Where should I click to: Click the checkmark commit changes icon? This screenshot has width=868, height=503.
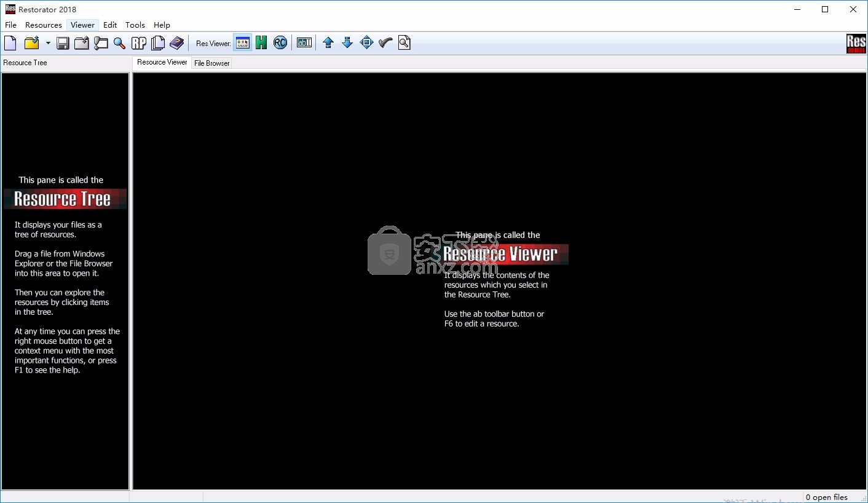click(x=385, y=43)
